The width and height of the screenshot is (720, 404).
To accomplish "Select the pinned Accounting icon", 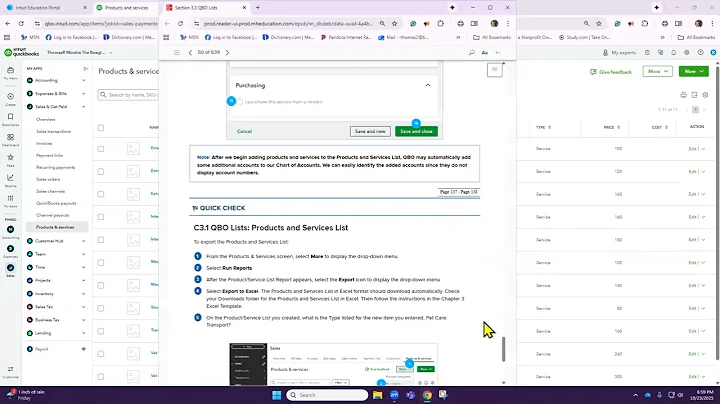I will click(x=10, y=229).
